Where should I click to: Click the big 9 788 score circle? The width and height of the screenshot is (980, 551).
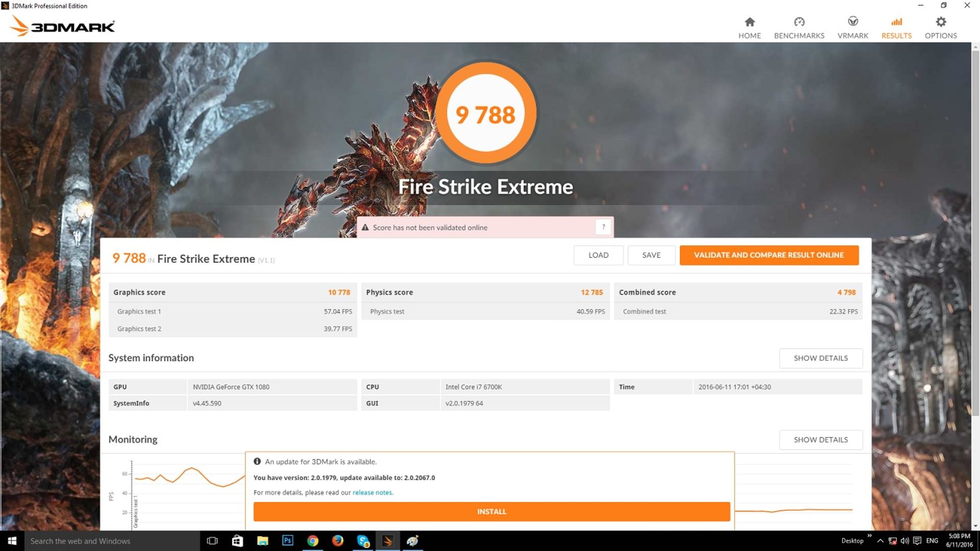point(485,113)
